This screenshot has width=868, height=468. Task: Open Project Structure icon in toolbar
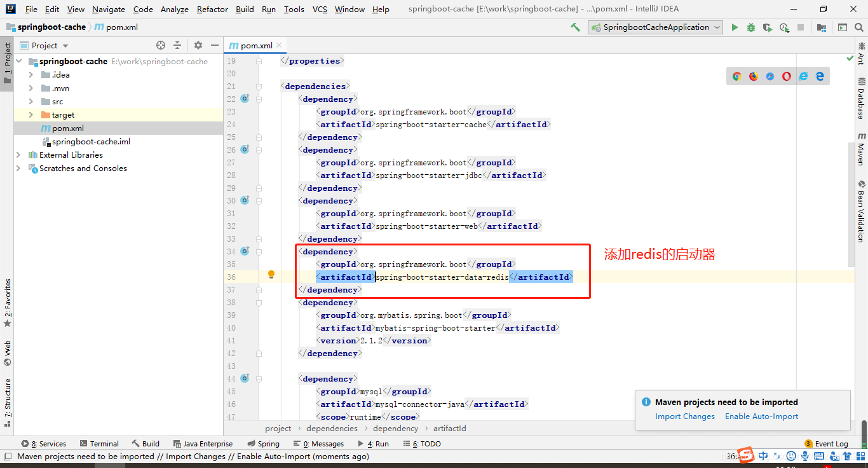click(x=822, y=27)
